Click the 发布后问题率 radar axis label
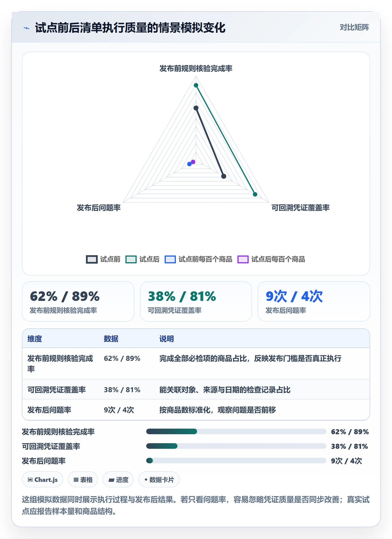392x539 pixels. coord(99,208)
